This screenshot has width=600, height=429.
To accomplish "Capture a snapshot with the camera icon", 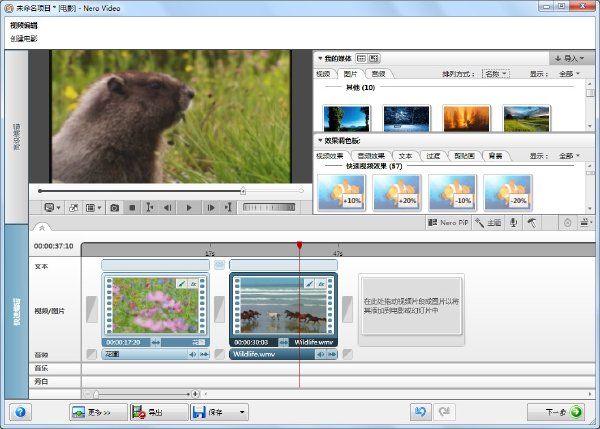I will click(x=114, y=208).
